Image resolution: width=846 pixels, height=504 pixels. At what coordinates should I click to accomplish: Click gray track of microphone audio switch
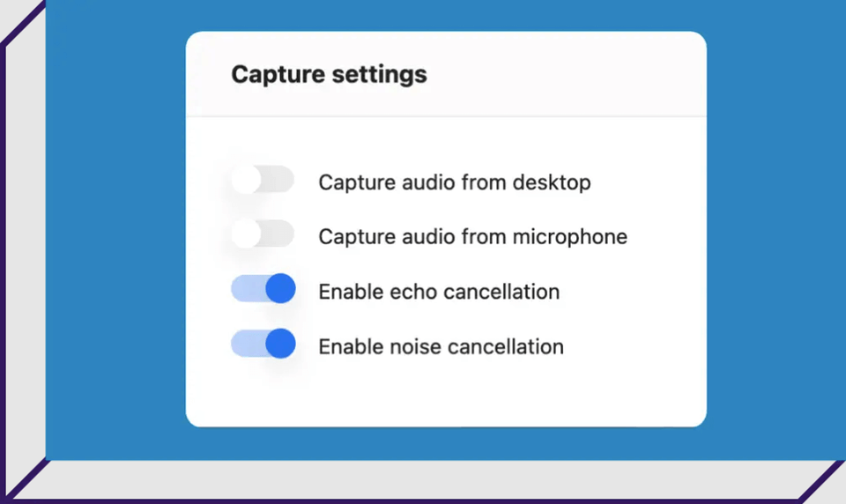pos(278,234)
